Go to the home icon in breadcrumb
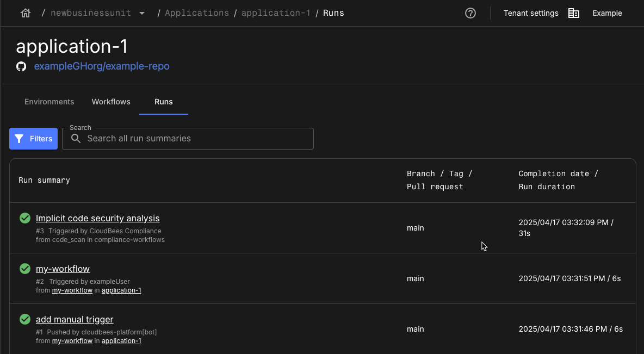The width and height of the screenshot is (644, 354). [x=26, y=13]
